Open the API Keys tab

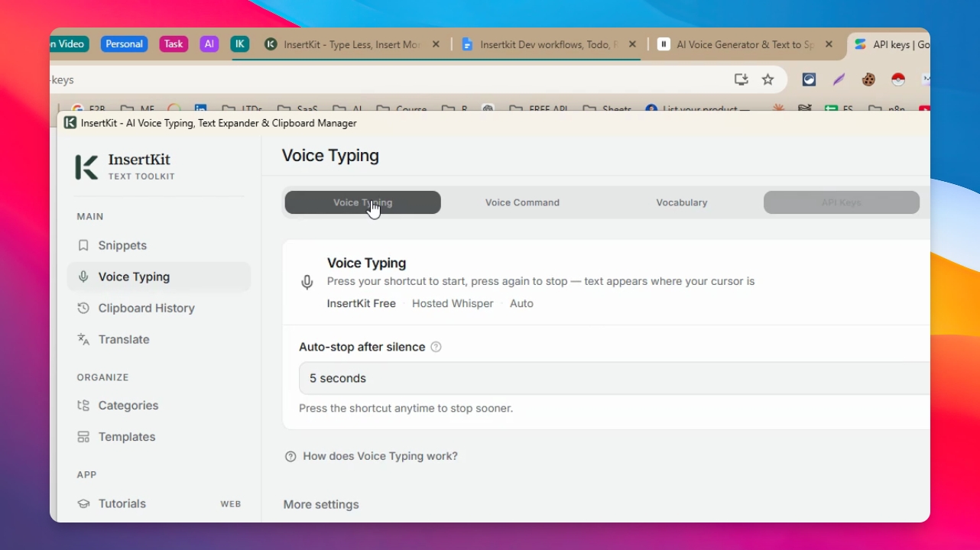click(x=842, y=202)
